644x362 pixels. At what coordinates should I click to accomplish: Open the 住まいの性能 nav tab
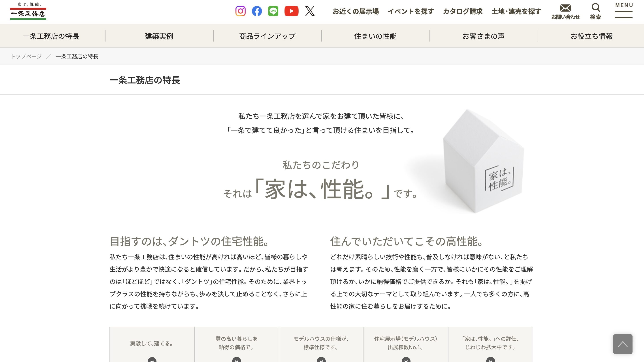click(375, 36)
